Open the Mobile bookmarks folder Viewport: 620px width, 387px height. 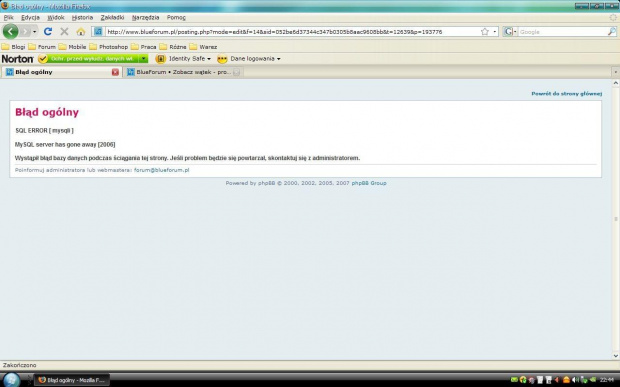[x=72, y=47]
